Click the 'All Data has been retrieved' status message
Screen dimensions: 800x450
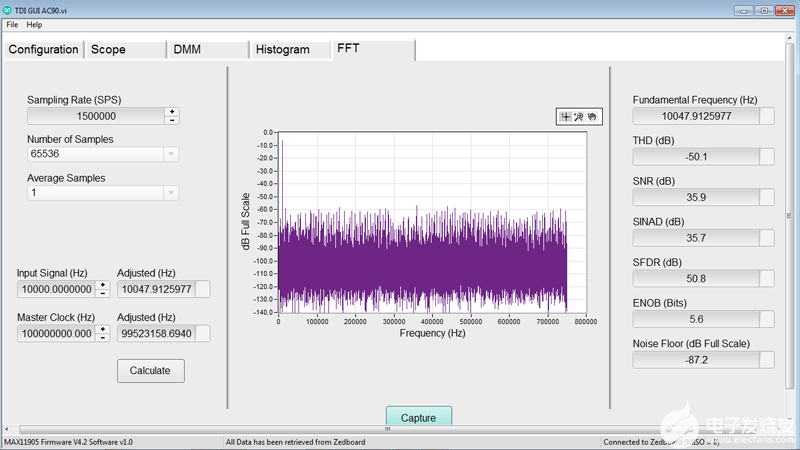295,442
